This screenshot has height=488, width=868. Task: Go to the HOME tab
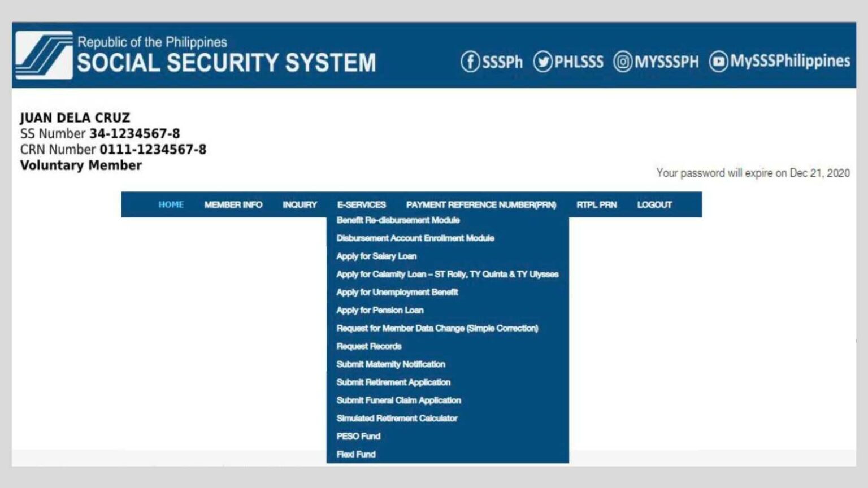[x=171, y=205]
